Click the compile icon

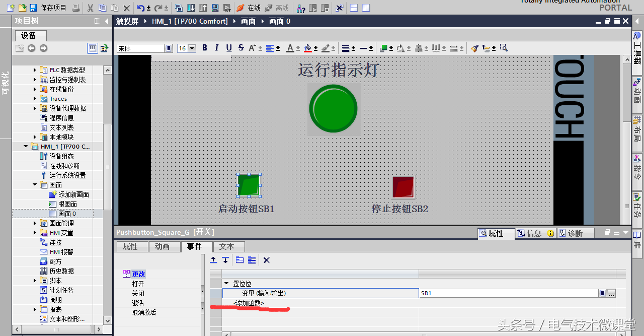(179, 8)
